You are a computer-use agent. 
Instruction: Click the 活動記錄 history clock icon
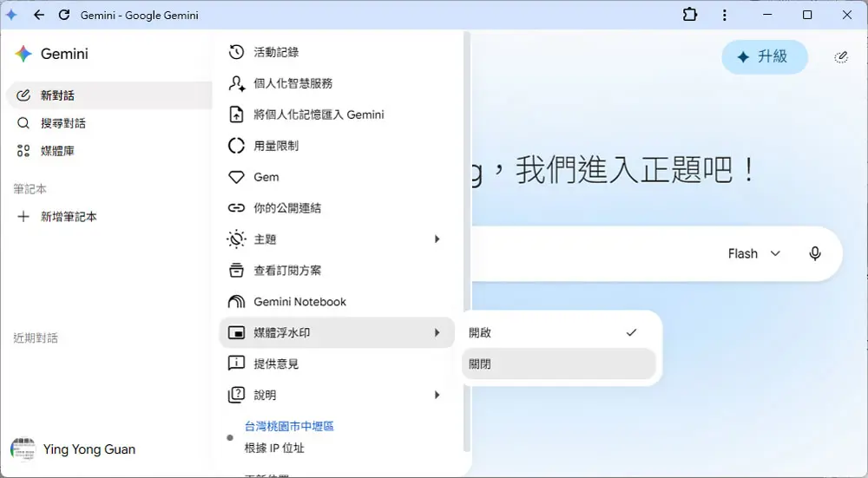236,52
